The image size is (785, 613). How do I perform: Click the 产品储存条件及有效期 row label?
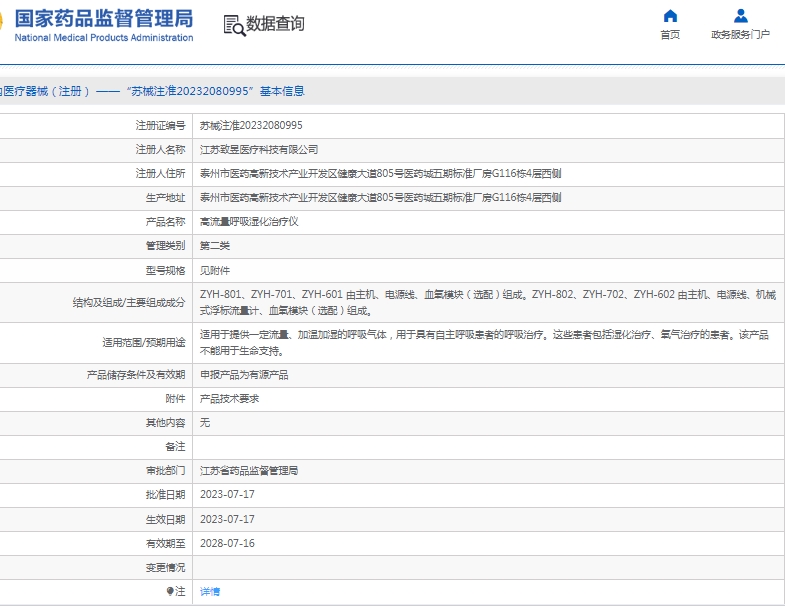[136, 375]
